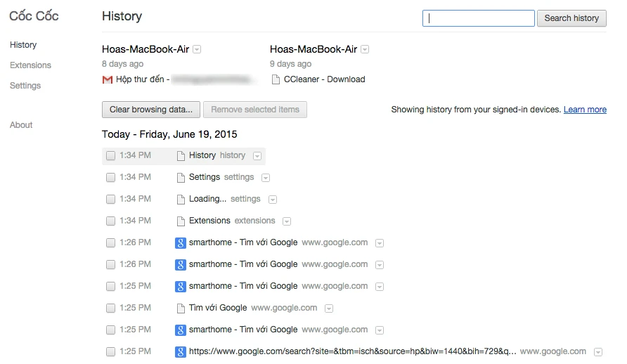Image resolution: width=627 pixels, height=364 pixels.
Task: Click the Search history button
Action: pos(571,18)
